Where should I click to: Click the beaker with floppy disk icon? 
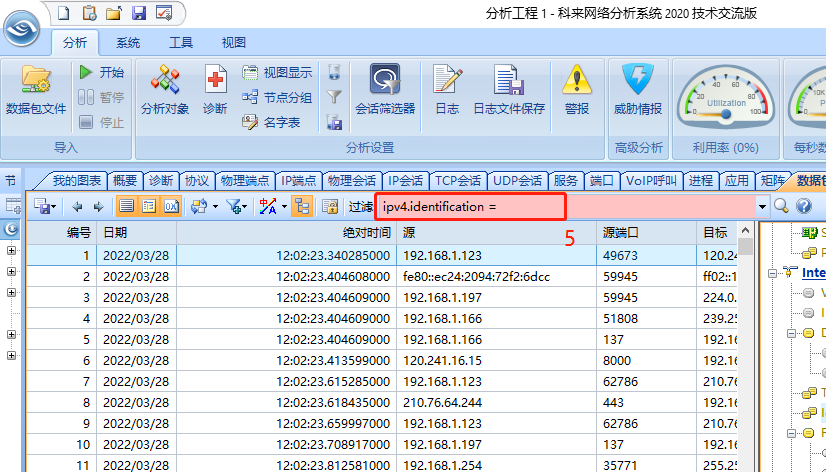pos(334,122)
